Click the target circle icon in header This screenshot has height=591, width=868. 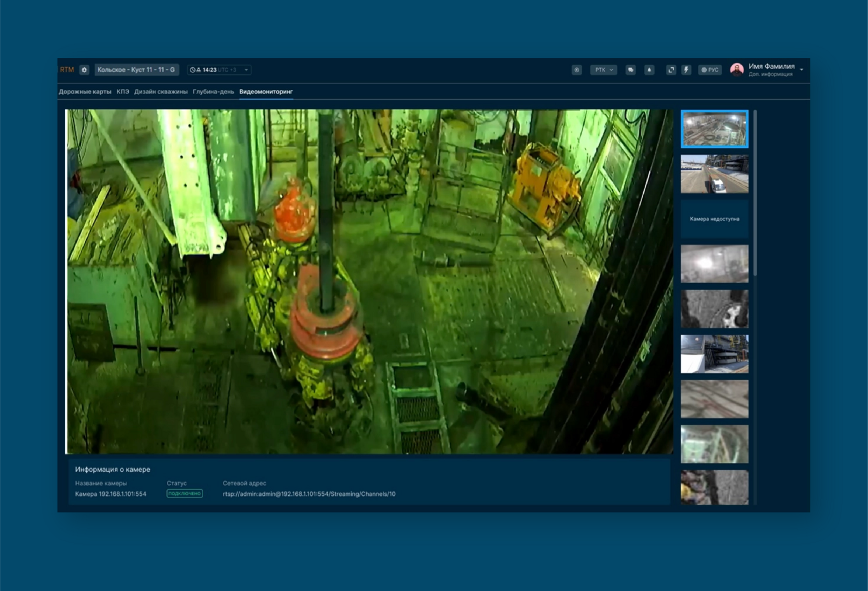coord(577,70)
